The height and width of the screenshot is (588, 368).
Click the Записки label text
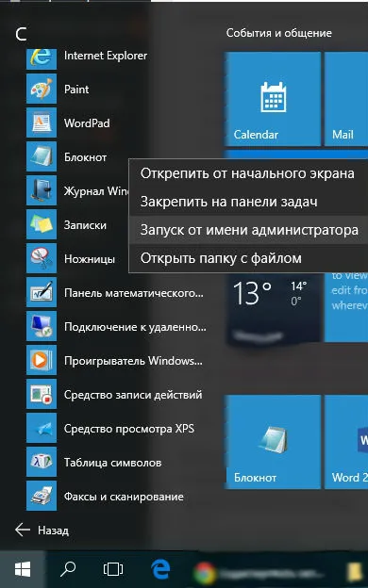pos(85,225)
